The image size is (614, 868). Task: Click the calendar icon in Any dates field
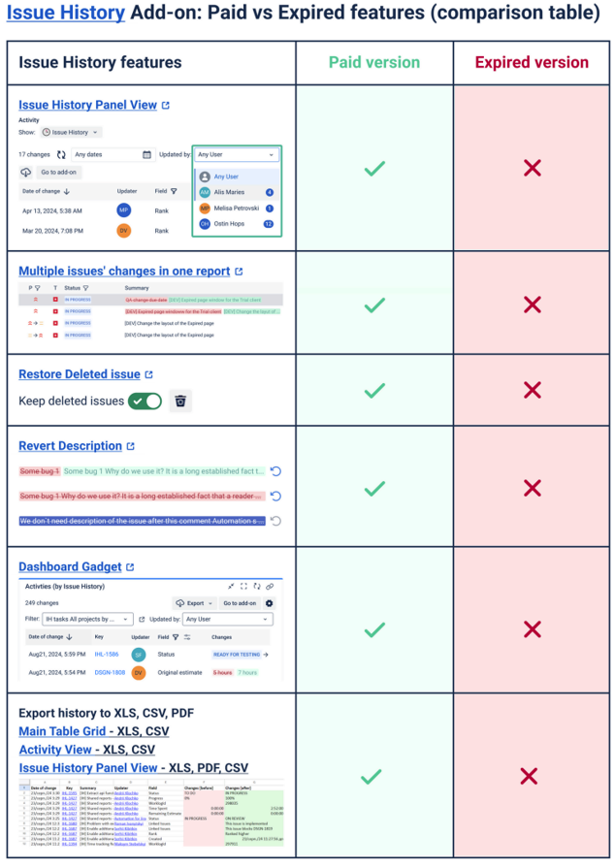[x=146, y=154]
